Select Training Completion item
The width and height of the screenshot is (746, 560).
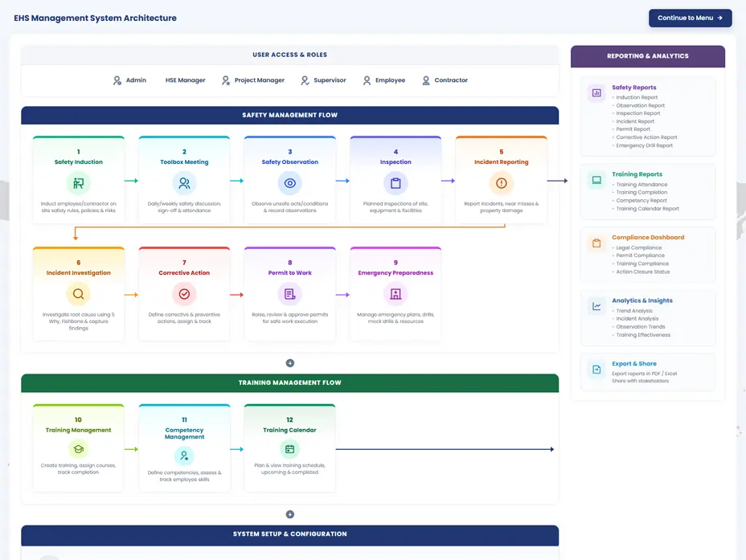tap(641, 193)
